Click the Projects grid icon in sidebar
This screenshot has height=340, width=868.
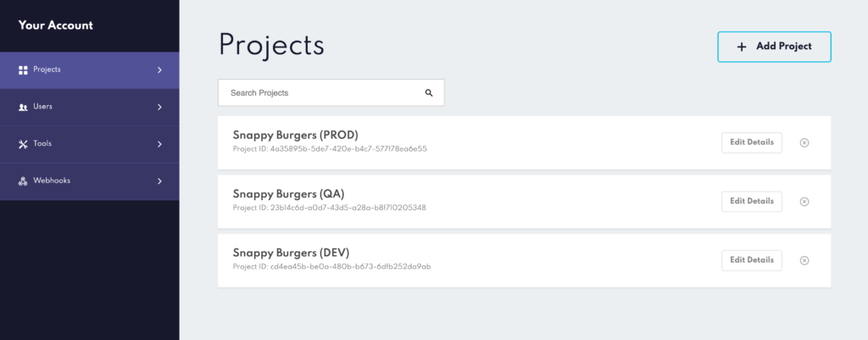tap(24, 70)
